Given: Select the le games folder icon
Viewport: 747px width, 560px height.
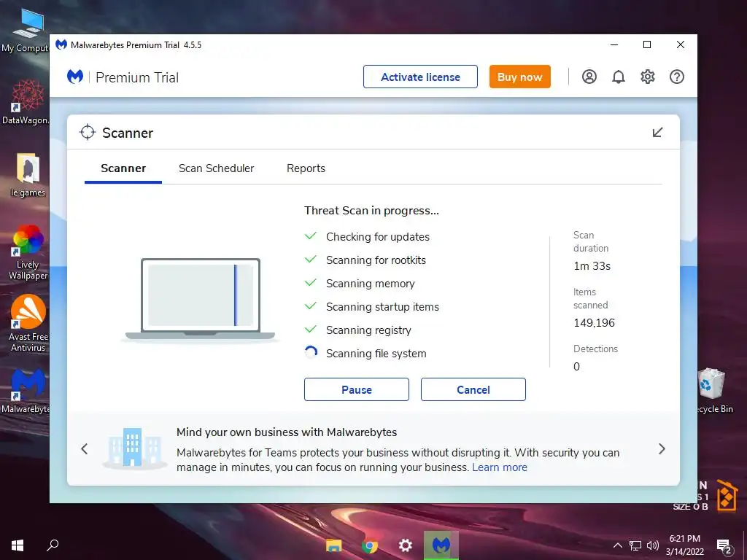Looking at the screenshot, I should pyautogui.click(x=28, y=175).
